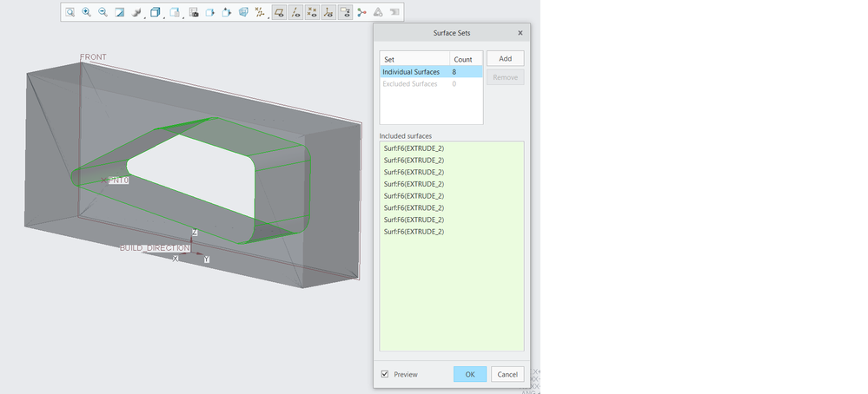Click the Zoom In magnifier icon
This screenshot has width=868, height=394.
(86, 12)
